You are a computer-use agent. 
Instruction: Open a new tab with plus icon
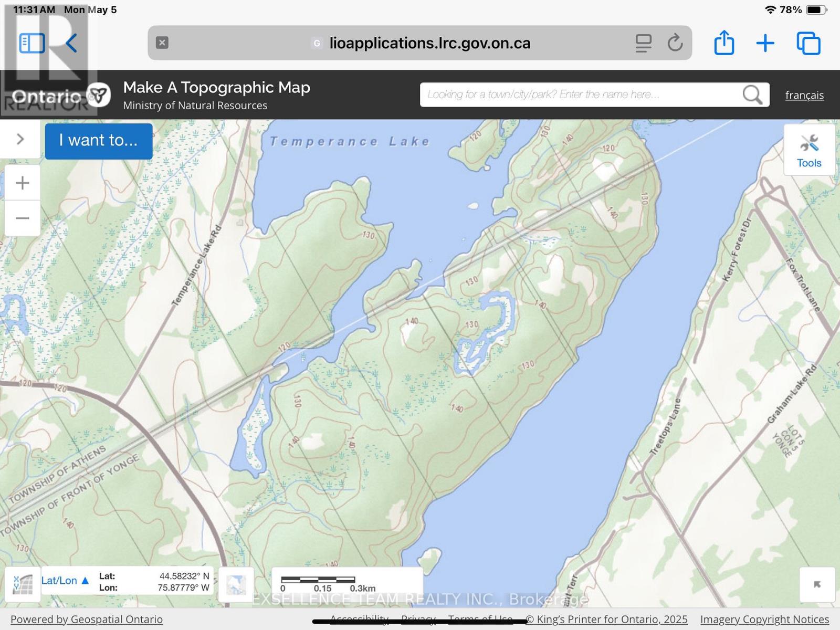coord(765,43)
